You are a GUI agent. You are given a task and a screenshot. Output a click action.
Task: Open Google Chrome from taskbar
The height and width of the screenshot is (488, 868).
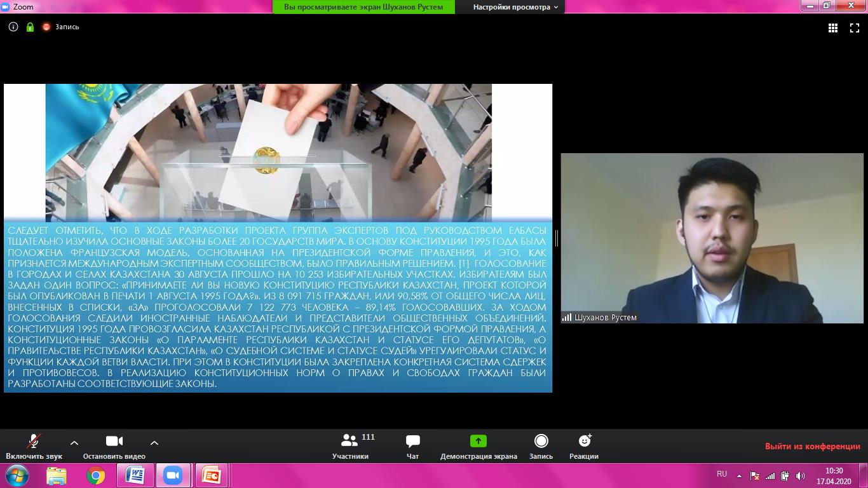coord(96,475)
